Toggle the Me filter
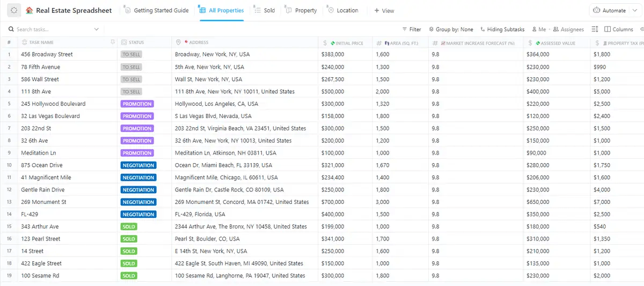Screen dimensions: 644x286 click(x=539, y=30)
